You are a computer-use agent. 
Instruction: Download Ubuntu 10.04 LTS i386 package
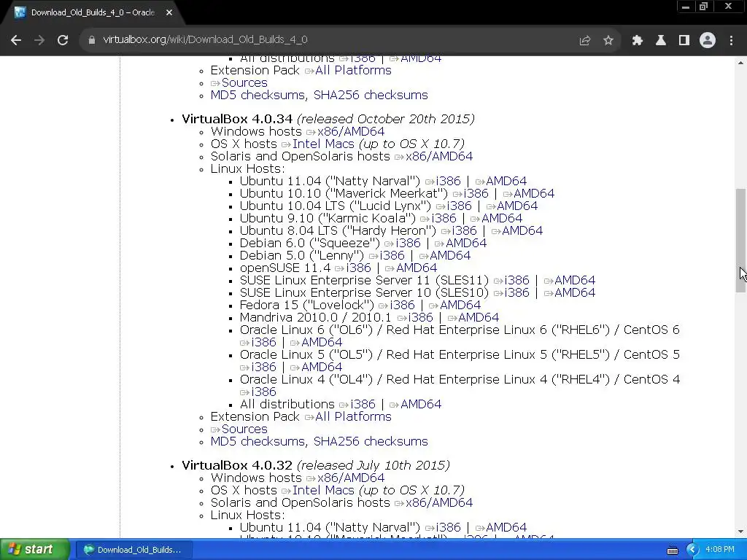click(460, 206)
